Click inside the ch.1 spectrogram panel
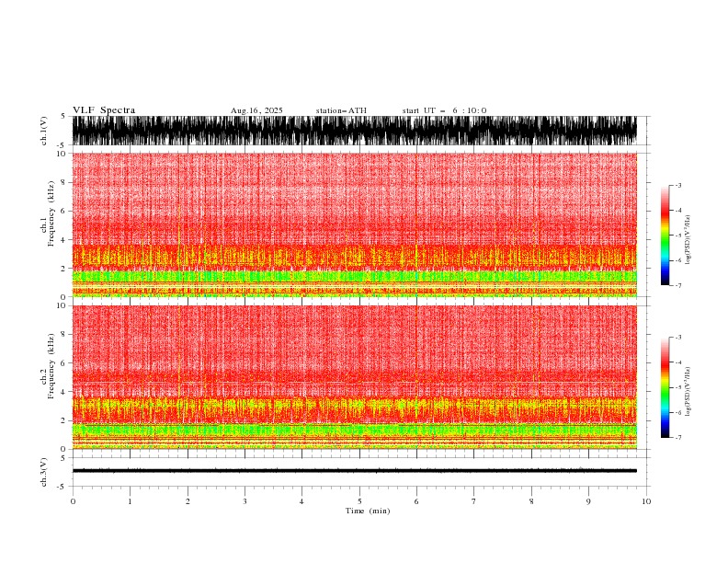Viewport: 728px width, 563px height. tap(354, 224)
